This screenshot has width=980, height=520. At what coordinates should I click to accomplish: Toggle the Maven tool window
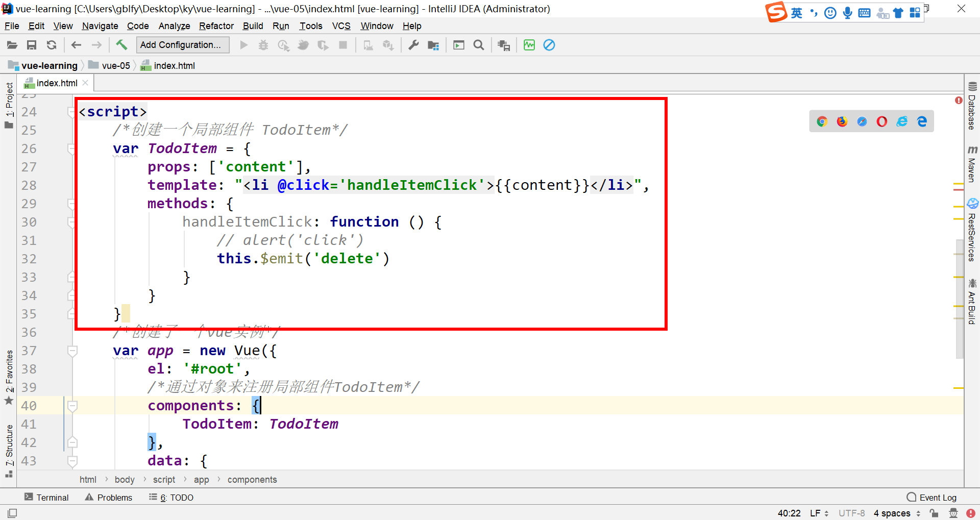tap(972, 164)
